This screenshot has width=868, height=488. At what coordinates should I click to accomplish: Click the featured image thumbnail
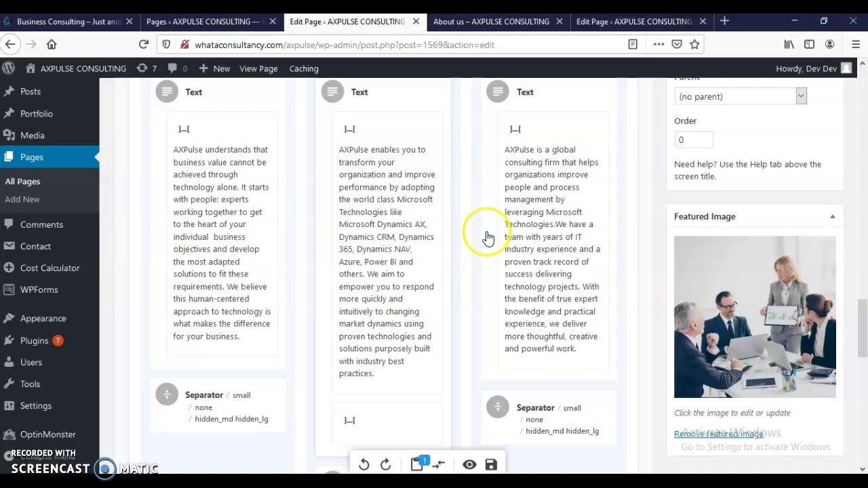[755, 317]
